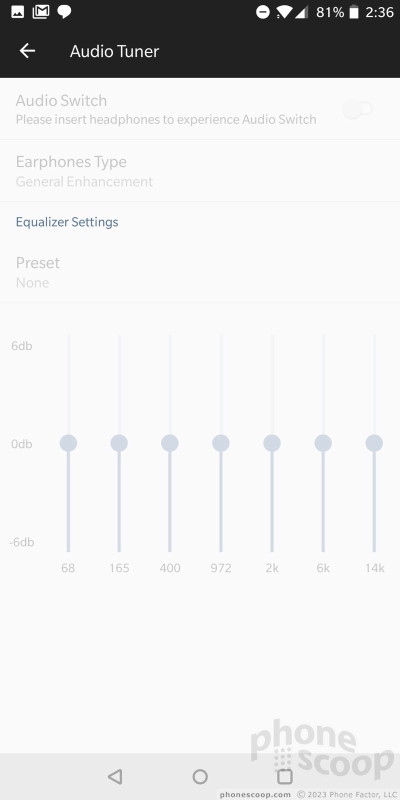This screenshot has width=400, height=800.
Task: Toggle the Audio Switch
Action: 358,109
